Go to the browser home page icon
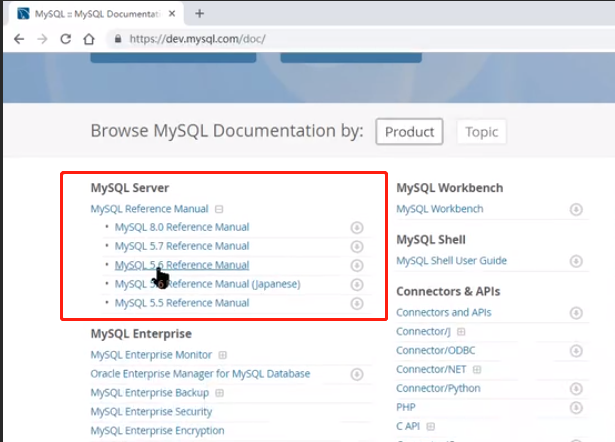The width and height of the screenshot is (615, 442). pyautogui.click(x=89, y=39)
